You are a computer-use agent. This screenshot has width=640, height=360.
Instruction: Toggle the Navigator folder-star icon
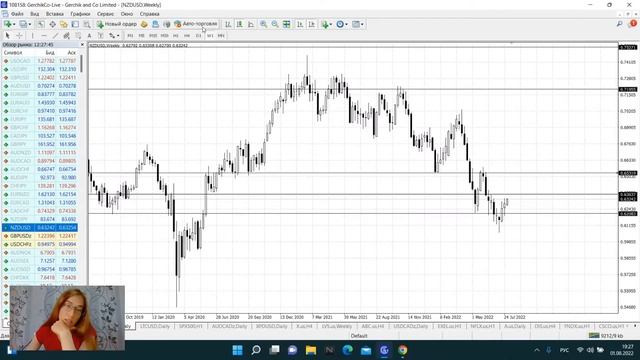click(64, 24)
